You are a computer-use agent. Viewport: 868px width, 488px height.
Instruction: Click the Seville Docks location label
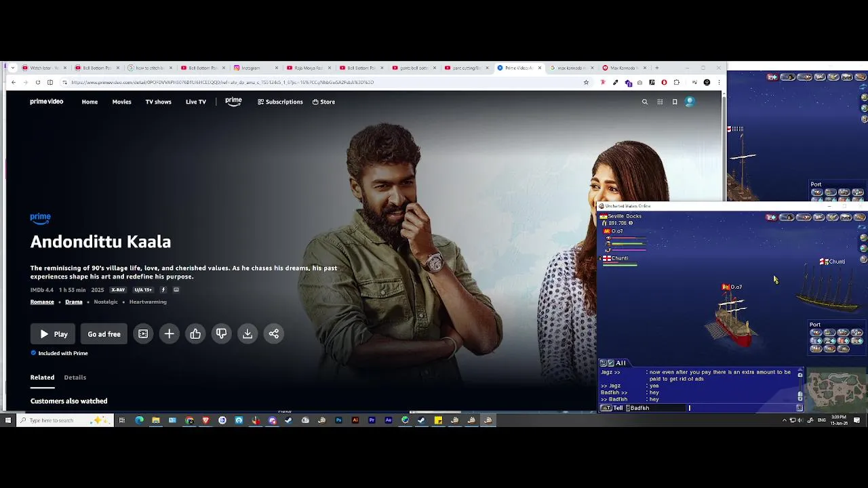[624, 216]
